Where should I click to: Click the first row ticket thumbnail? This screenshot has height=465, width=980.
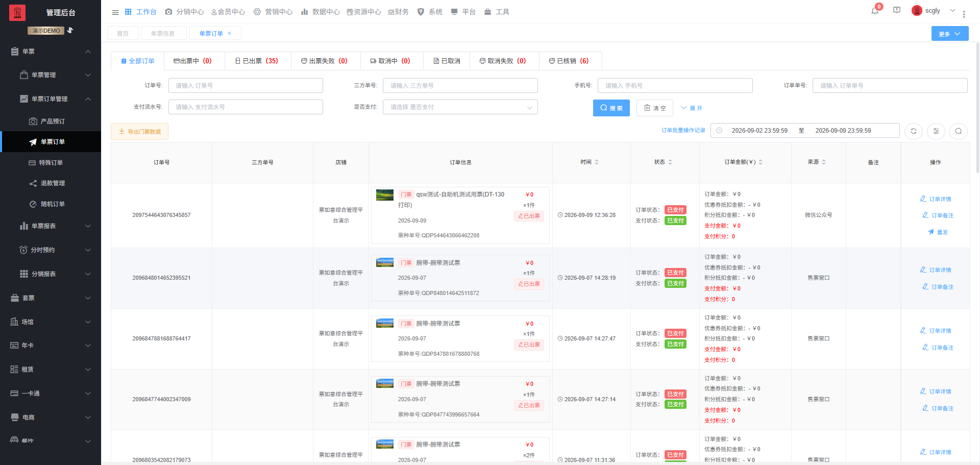[385, 195]
